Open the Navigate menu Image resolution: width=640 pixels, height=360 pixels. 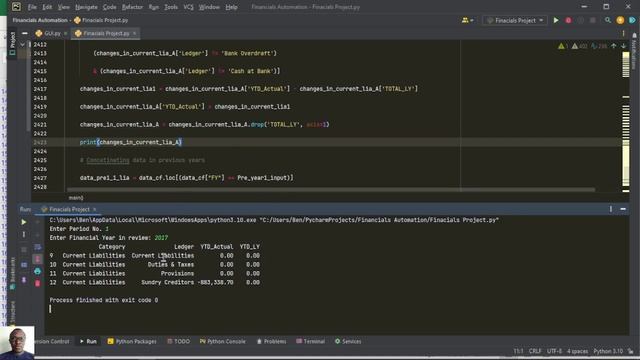click(x=86, y=7)
